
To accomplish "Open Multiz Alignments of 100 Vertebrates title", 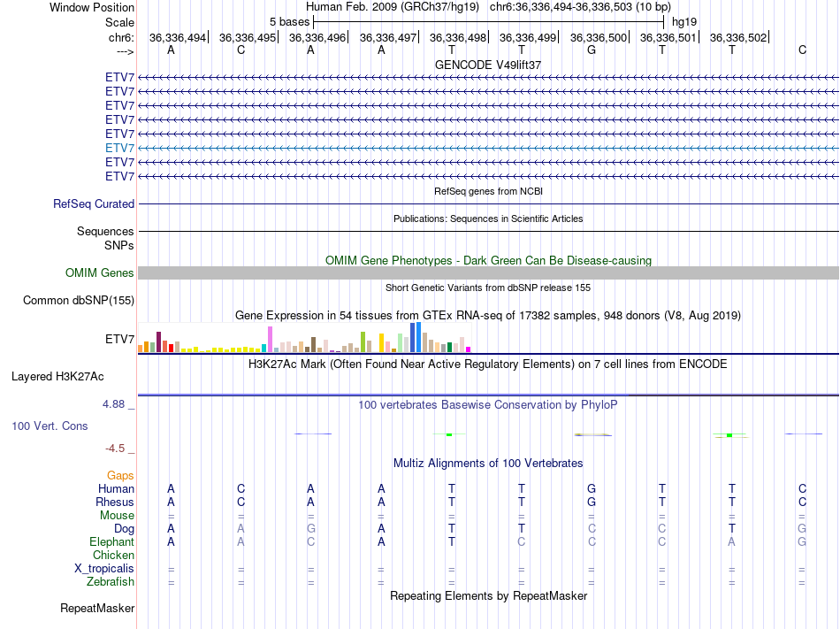I will click(488, 463).
